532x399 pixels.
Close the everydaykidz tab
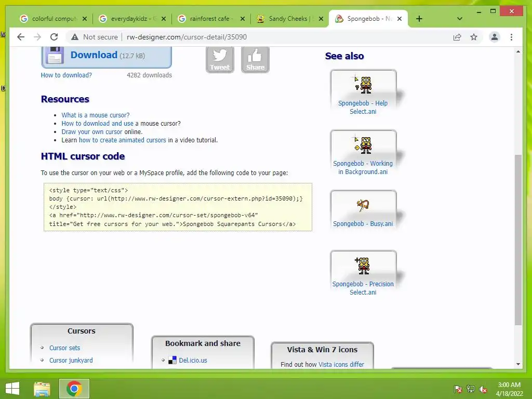pyautogui.click(x=164, y=19)
